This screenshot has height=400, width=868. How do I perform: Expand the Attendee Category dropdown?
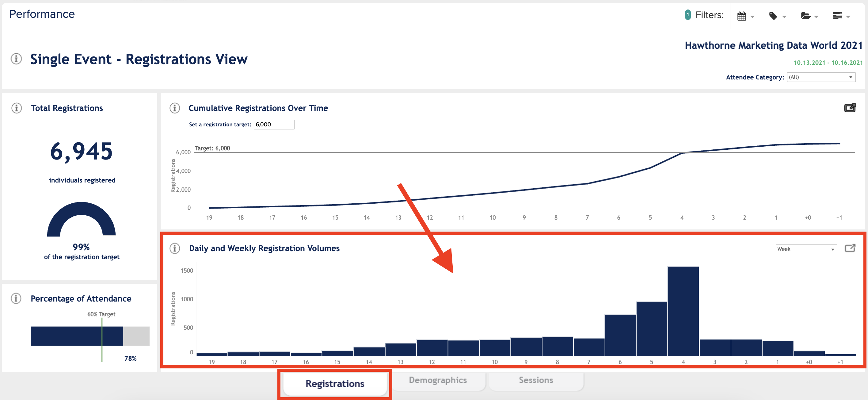[821, 77]
